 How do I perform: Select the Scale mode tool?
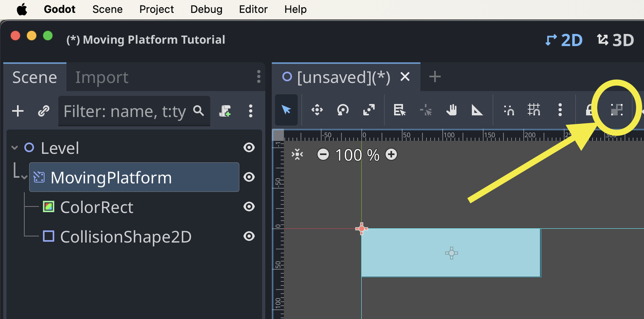(369, 110)
